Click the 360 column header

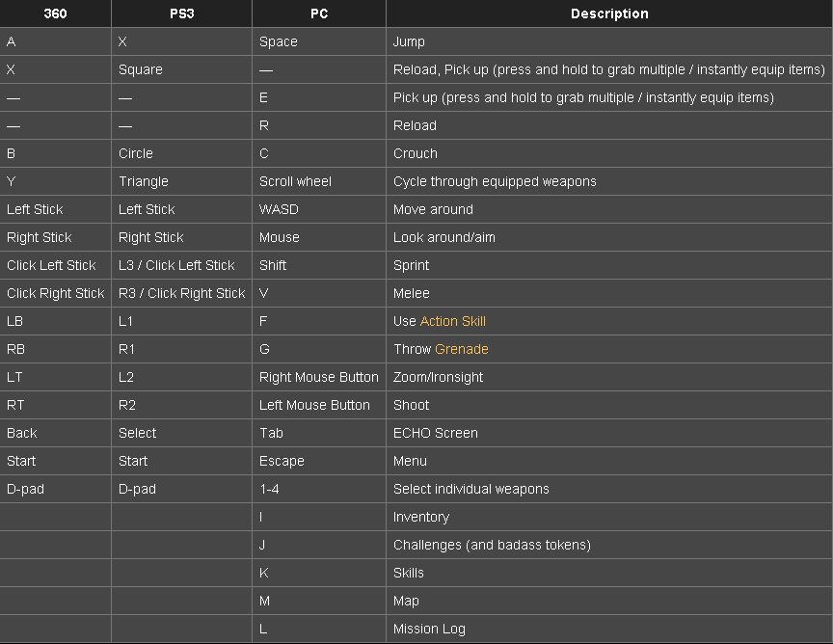55,13
